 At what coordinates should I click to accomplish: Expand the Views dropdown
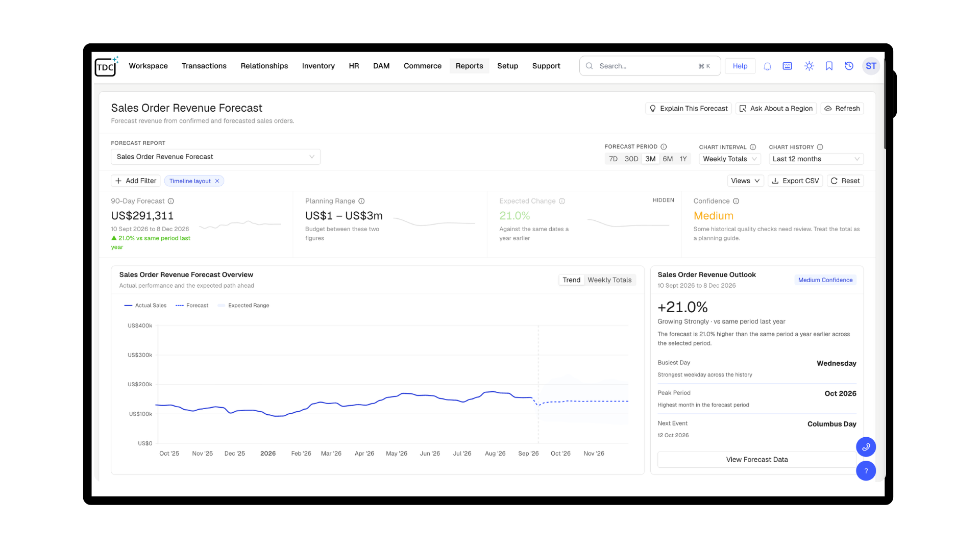(x=745, y=181)
